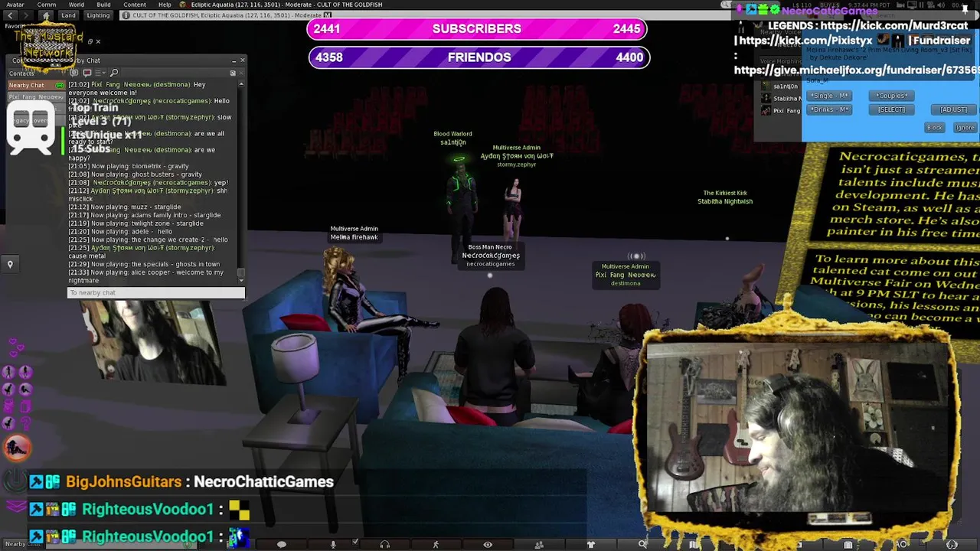Screen dimensions: 980x551
Task: Open the Help menu
Action: 165,5
